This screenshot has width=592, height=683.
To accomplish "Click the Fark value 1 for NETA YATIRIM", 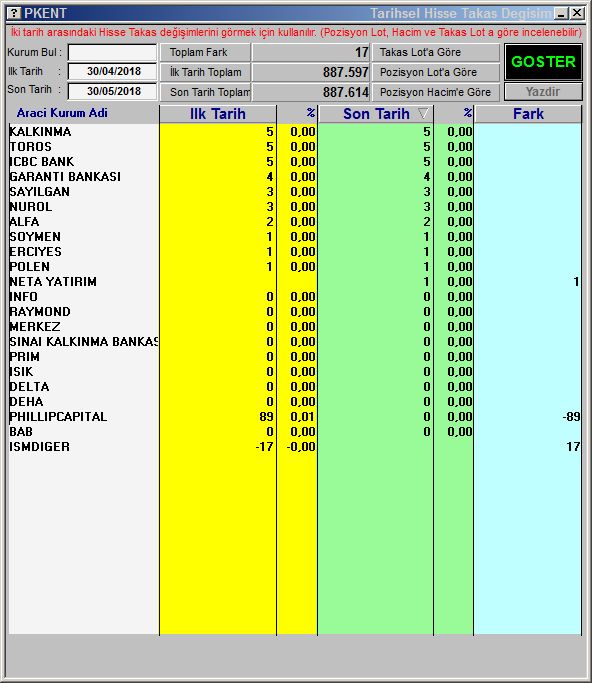I will [x=576, y=282].
